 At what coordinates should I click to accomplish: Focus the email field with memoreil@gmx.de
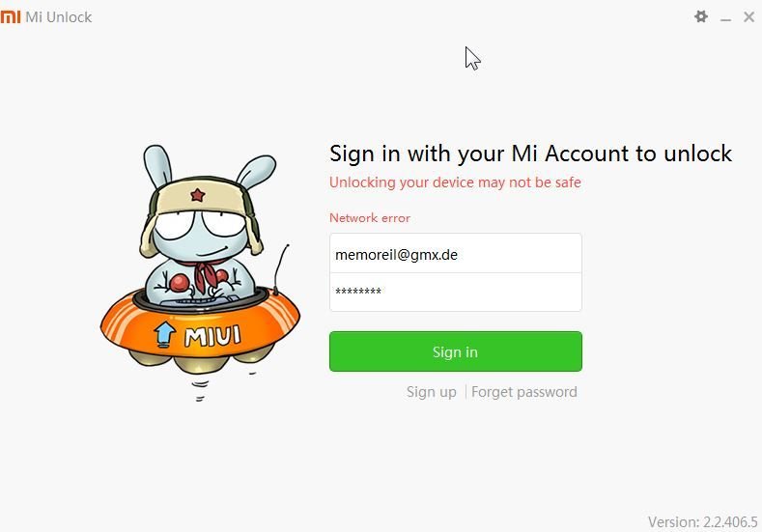pos(455,253)
